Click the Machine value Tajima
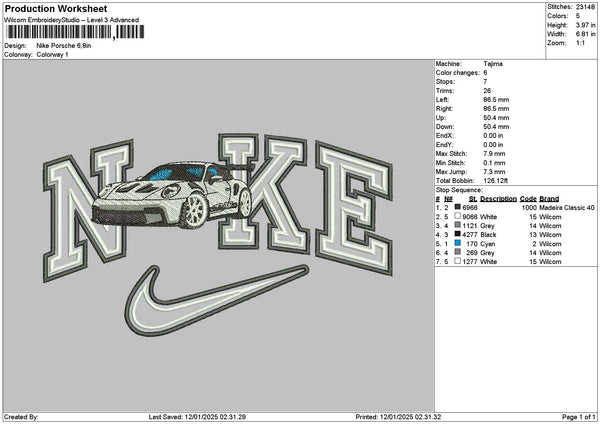The image size is (600, 424). [x=493, y=64]
